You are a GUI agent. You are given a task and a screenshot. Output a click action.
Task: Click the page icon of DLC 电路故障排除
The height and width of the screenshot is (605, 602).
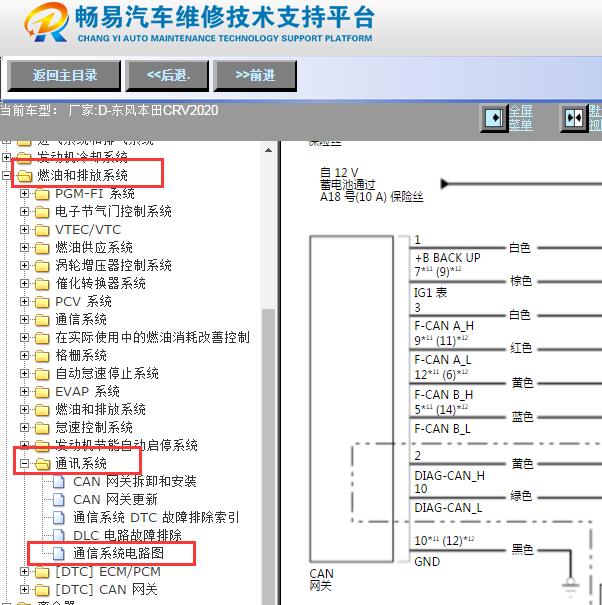click(x=59, y=536)
